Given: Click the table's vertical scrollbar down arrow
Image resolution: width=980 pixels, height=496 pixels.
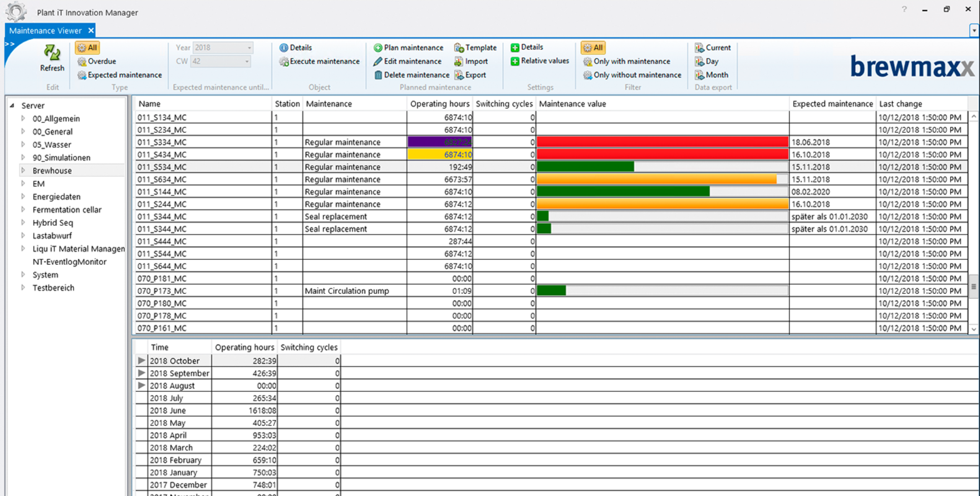Looking at the screenshot, I should coord(973,329).
